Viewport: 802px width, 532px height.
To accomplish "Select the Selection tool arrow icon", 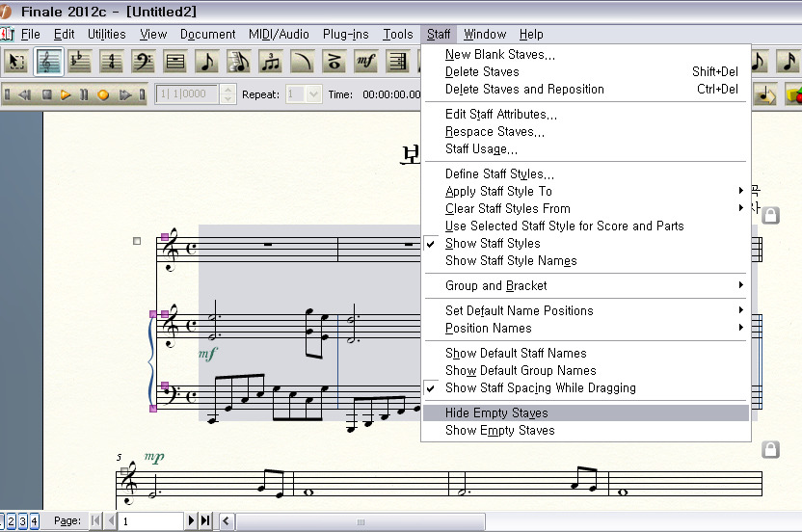I will point(16,62).
